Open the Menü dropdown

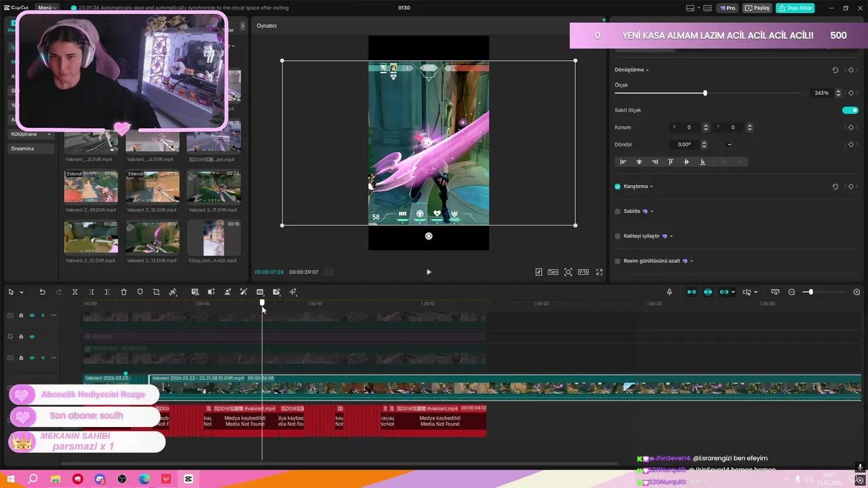point(47,7)
